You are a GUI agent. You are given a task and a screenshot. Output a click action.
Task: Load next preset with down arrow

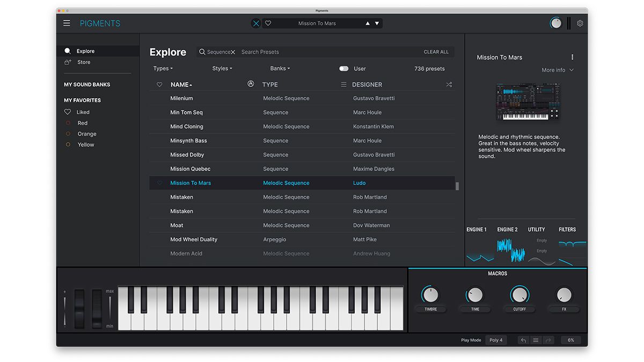pyautogui.click(x=377, y=23)
